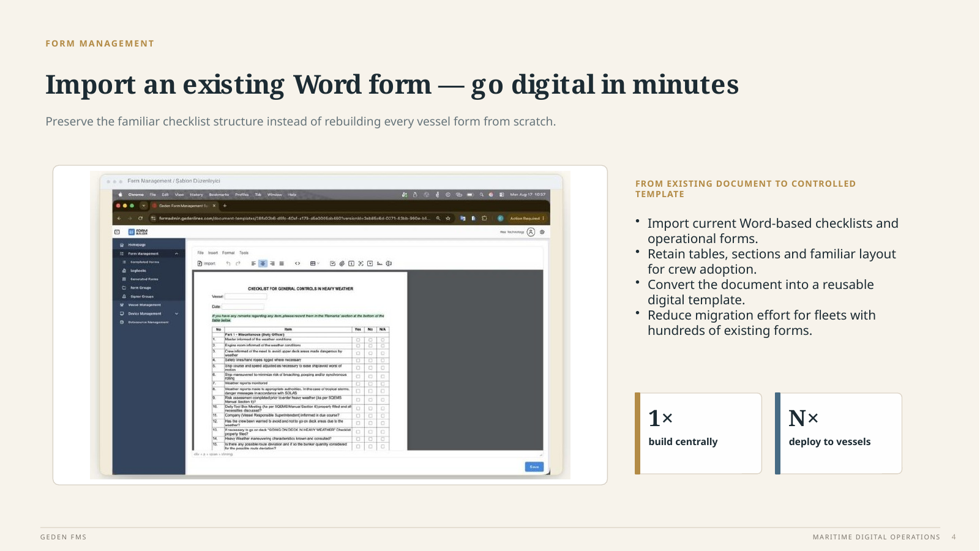Open a new Chrome tab with plus
Image resolution: width=980 pixels, height=551 pixels.
click(225, 206)
